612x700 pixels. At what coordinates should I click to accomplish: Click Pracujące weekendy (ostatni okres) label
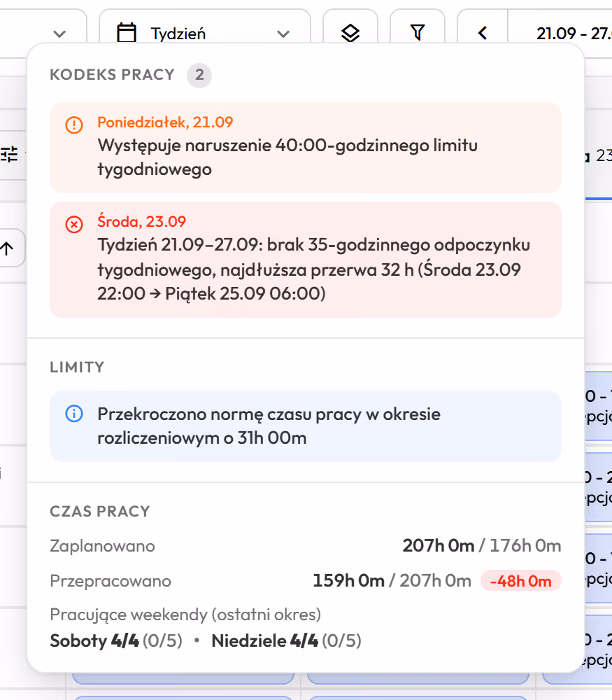pyautogui.click(x=185, y=615)
